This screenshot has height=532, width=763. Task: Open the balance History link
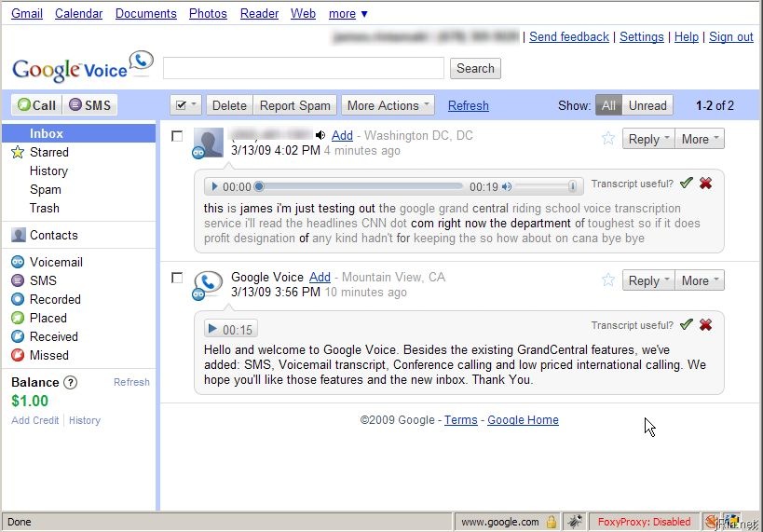85,420
